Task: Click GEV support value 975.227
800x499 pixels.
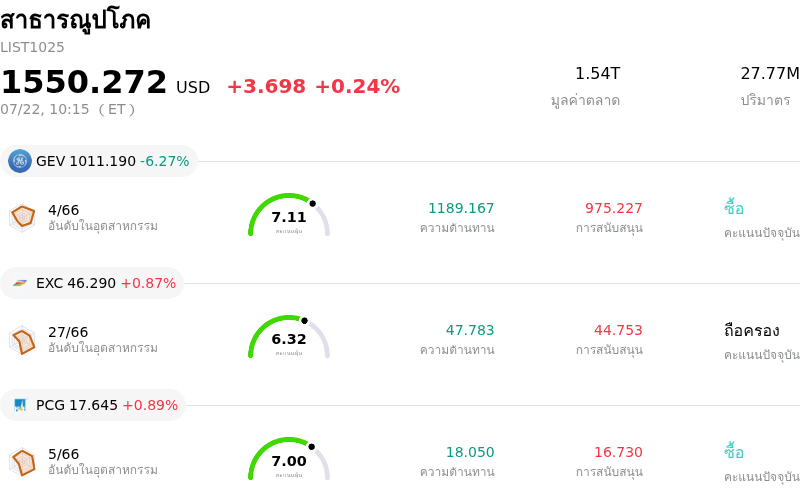Action: click(x=613, y=208)
